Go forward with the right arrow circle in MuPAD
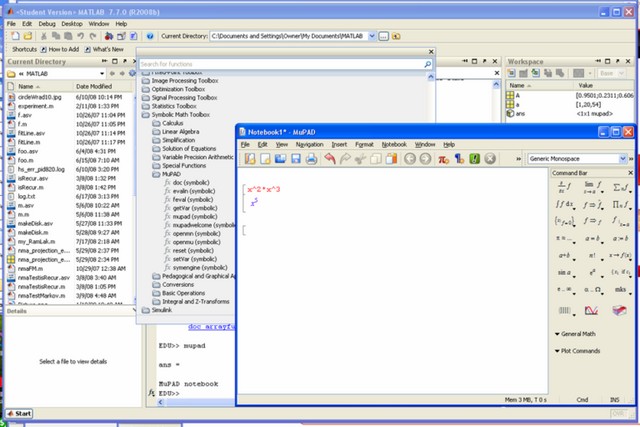Screen dimensions: 640x427 [425, 159]
